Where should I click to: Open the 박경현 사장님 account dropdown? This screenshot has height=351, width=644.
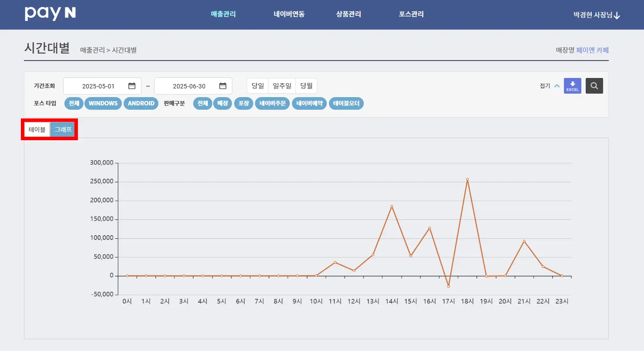597,15
